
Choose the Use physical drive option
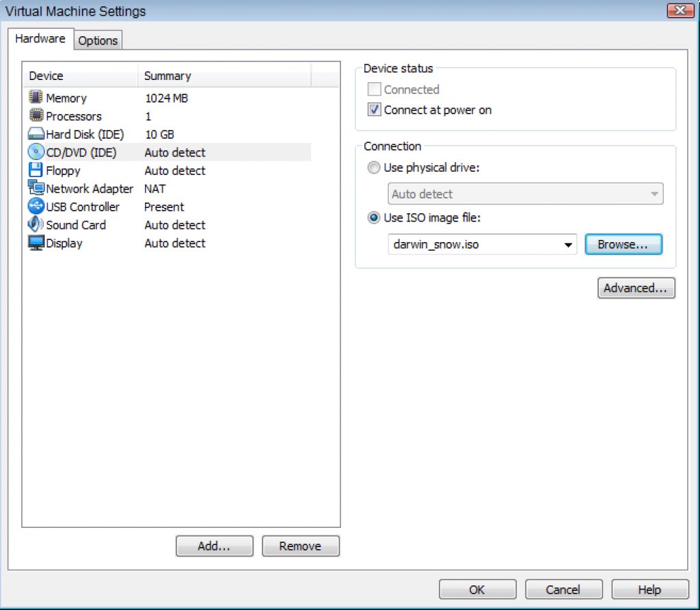(373, 168)
